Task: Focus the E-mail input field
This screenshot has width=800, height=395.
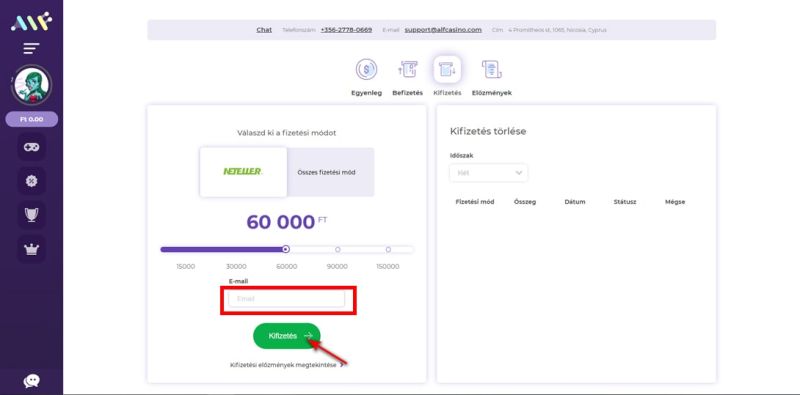Action: pyautogui.click(x=286, y=299)
